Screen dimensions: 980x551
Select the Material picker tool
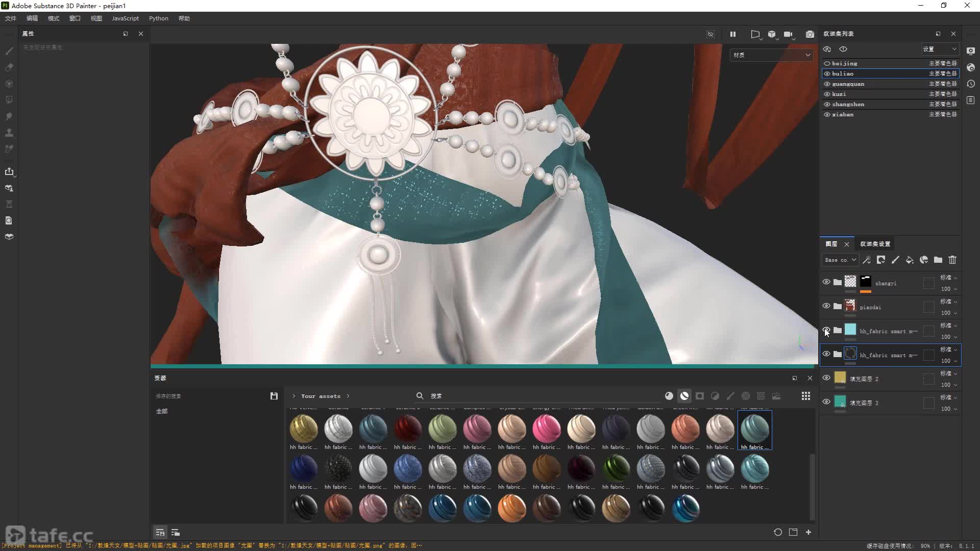click(x=9, y=149)
